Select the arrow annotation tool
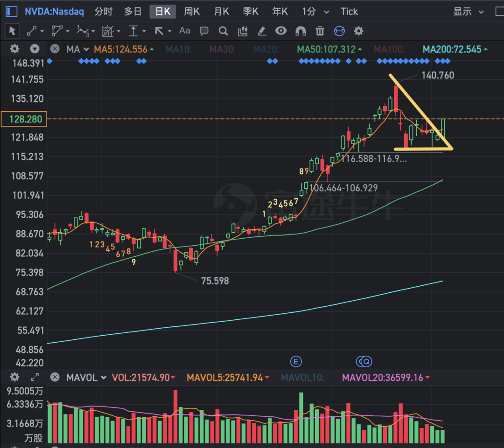 159,31
